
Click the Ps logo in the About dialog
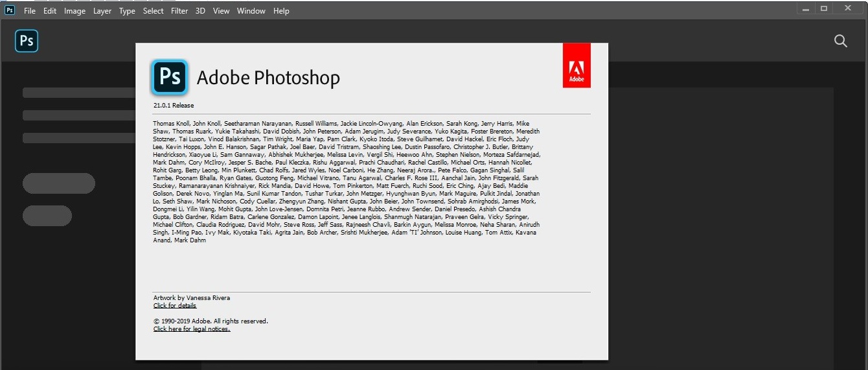pyautogui.click(x=169, y=77)
